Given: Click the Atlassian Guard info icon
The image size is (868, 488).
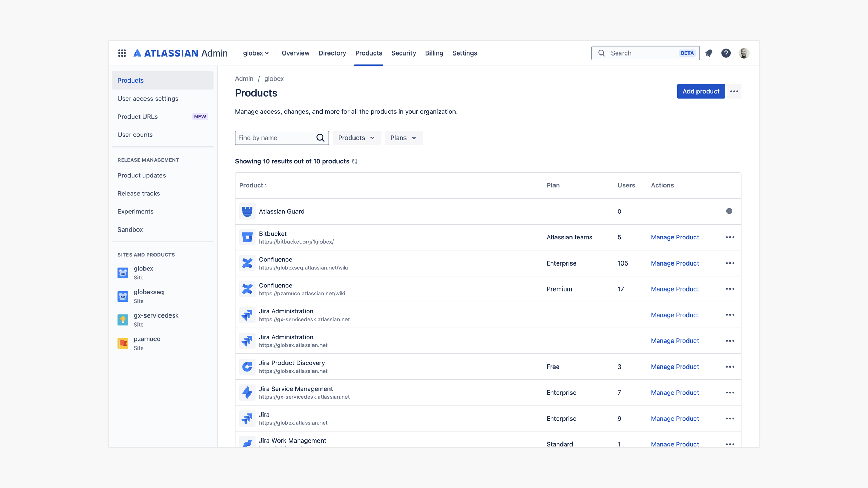Looking at the screenshot, I should pyautogui.click(x=729, y=211).
